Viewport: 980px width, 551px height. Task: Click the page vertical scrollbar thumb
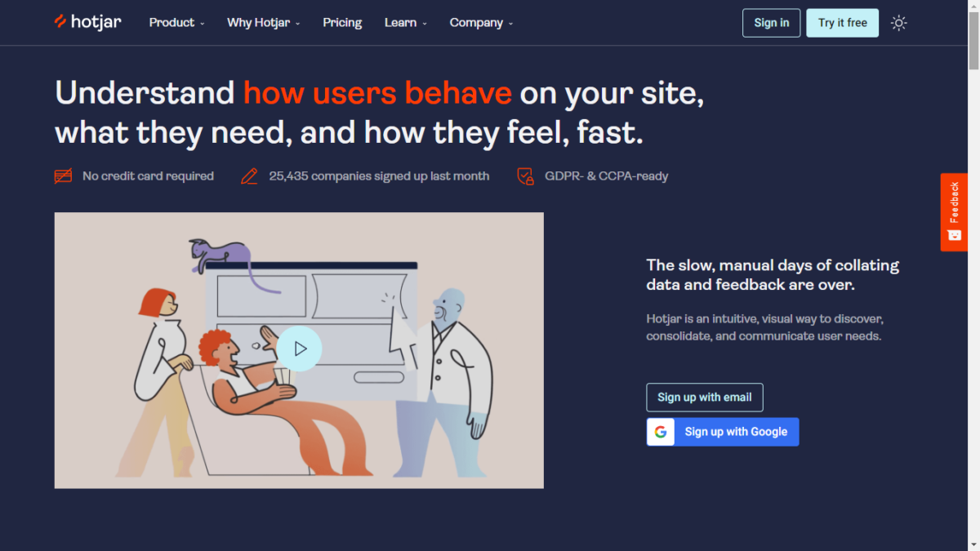(973, 41)
